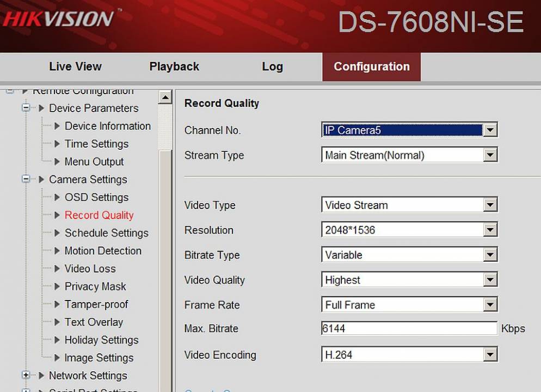Collapse the Device Parameters tree node
The width and height of the screenshot is (541, 392).
pyautogui.click(x=26, y=108)
